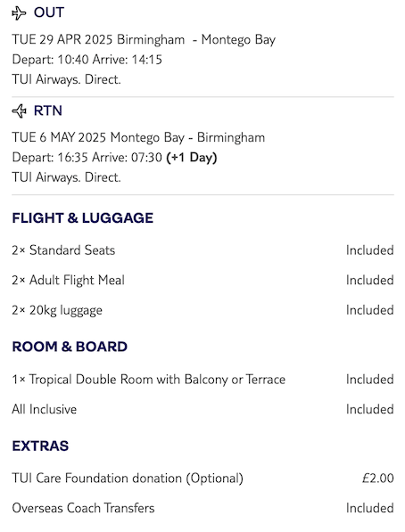Click the Birmingham - Montego Bay outbound route

[196, 40]
